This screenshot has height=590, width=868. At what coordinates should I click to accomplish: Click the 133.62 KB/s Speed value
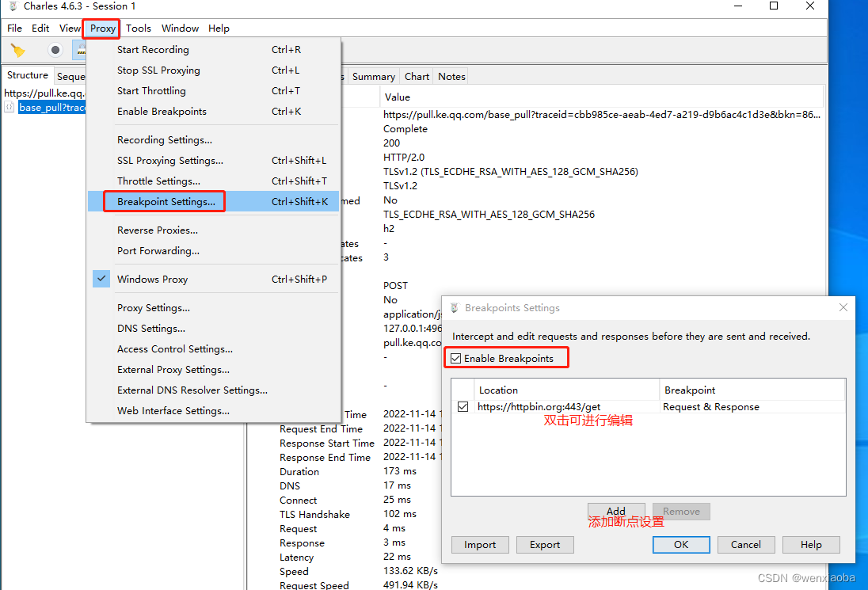(x=410, y=571)
